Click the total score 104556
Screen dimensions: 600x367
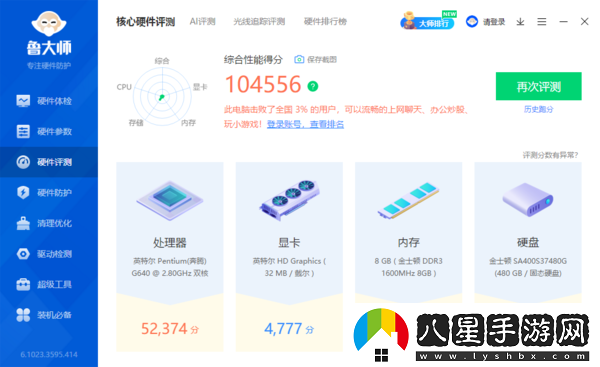(263, 85)
